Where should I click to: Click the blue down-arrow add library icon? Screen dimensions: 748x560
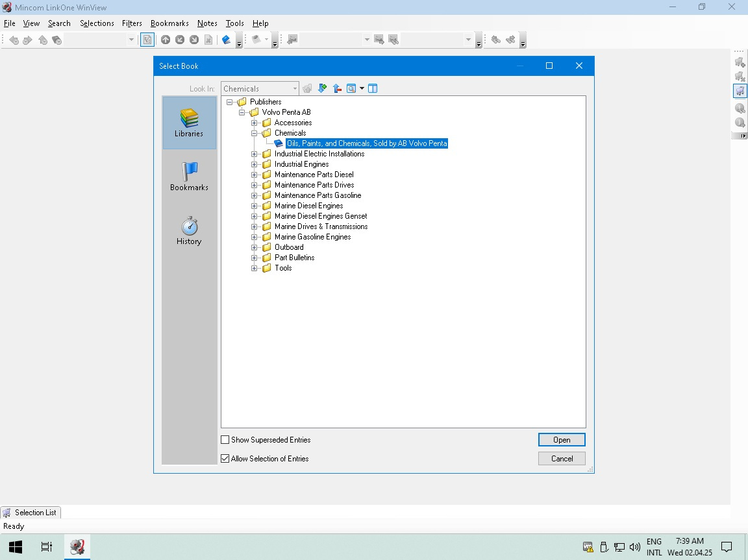pyautogui.click(x=322, y=88)
